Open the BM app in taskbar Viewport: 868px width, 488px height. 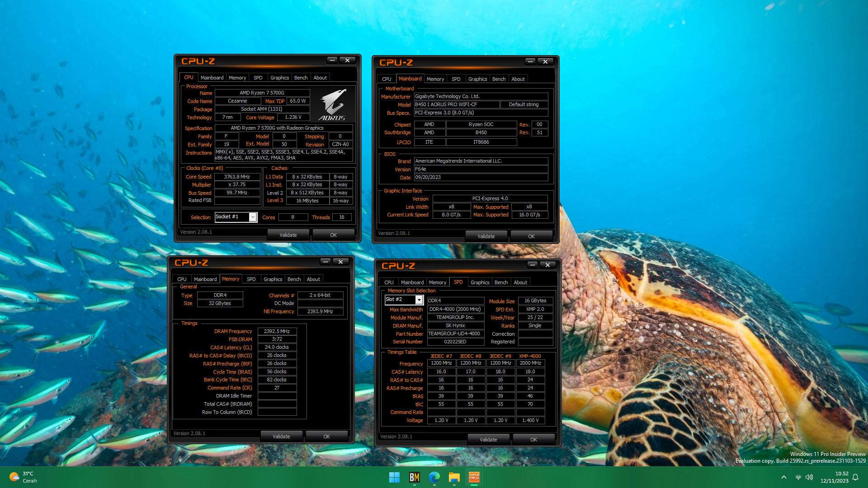[x=414, y=477]
